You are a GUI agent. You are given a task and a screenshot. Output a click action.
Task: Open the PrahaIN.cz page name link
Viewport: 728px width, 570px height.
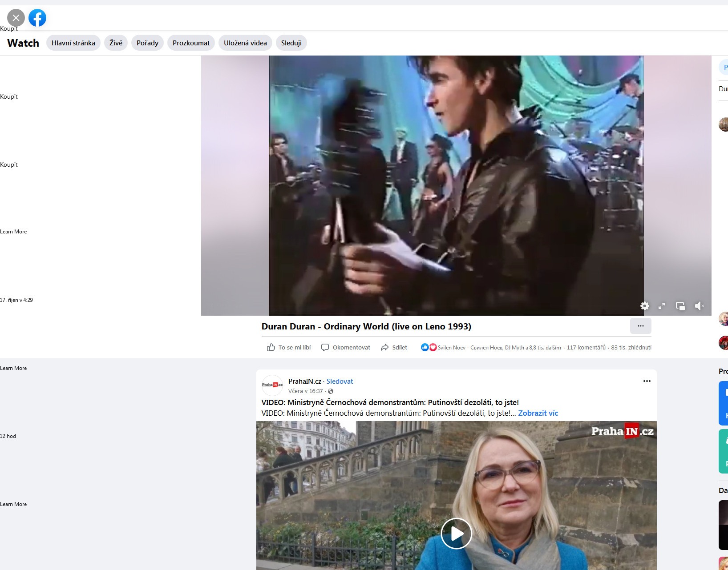pyautogui.click(x=305, y=381)
